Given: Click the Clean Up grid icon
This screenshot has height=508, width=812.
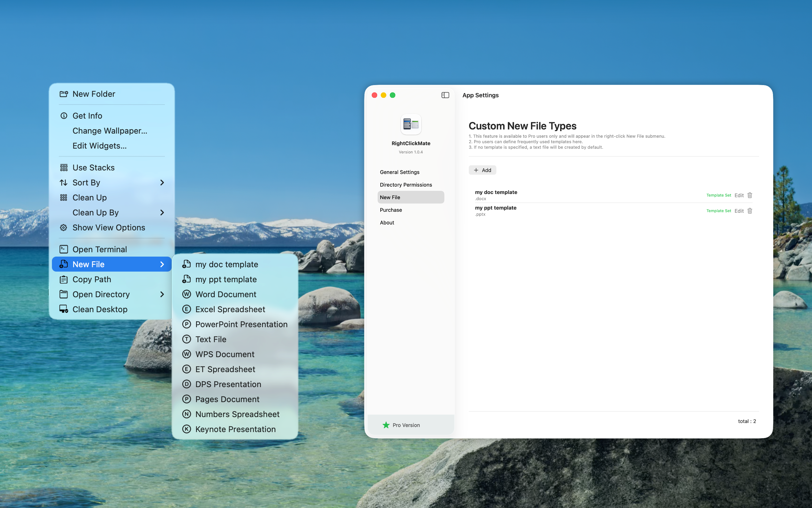Looking at the screenshot, I should pyautogui.click(x=64, y=197).
